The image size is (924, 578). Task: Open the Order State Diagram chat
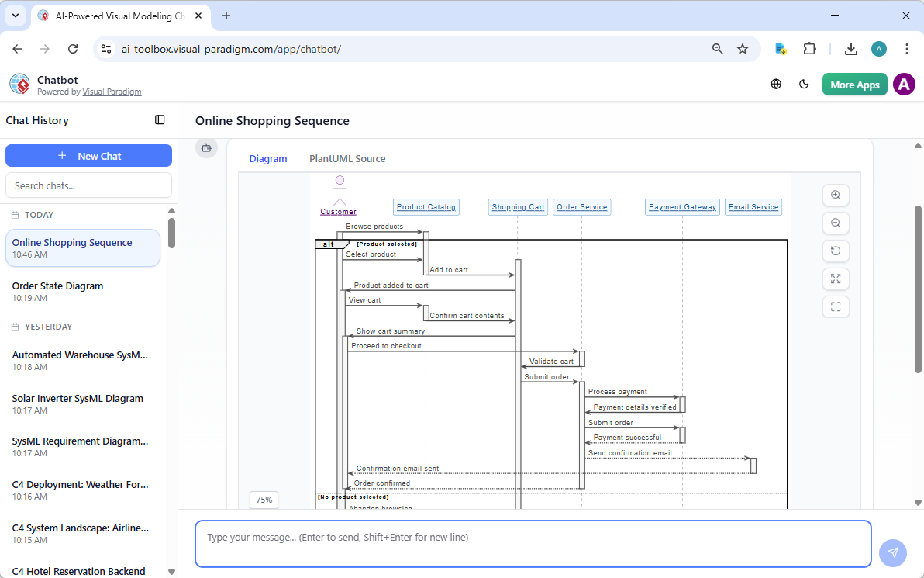pos(83,291)
